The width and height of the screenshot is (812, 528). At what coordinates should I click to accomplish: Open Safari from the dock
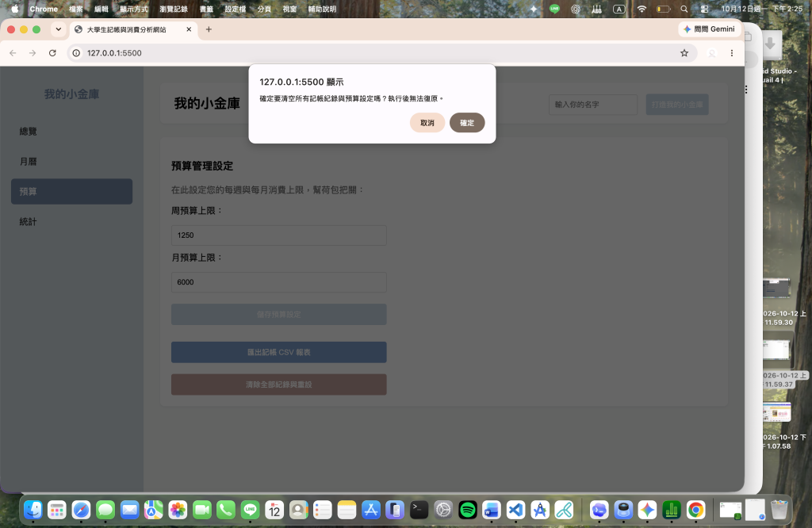click(81, 510)
